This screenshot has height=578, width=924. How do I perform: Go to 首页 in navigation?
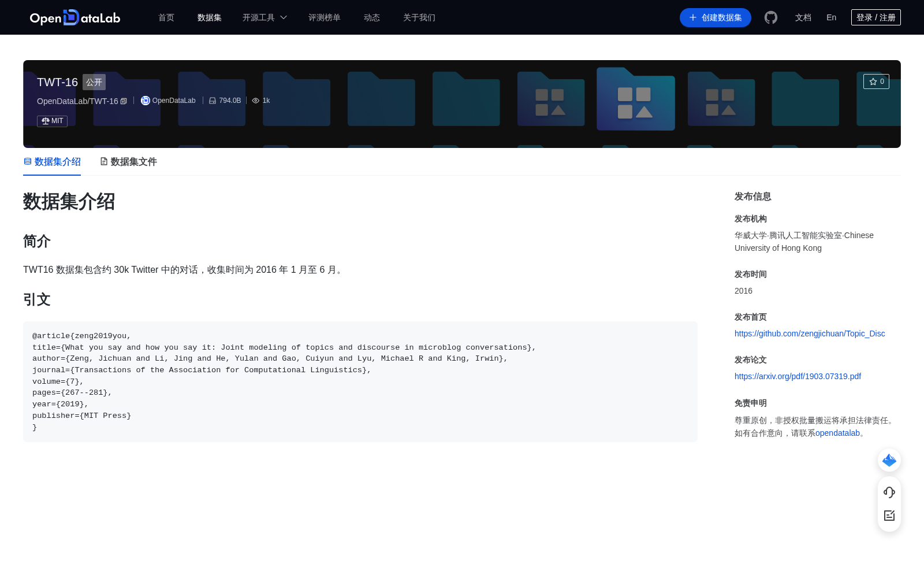pyautogui.click(x=166, y=17)
